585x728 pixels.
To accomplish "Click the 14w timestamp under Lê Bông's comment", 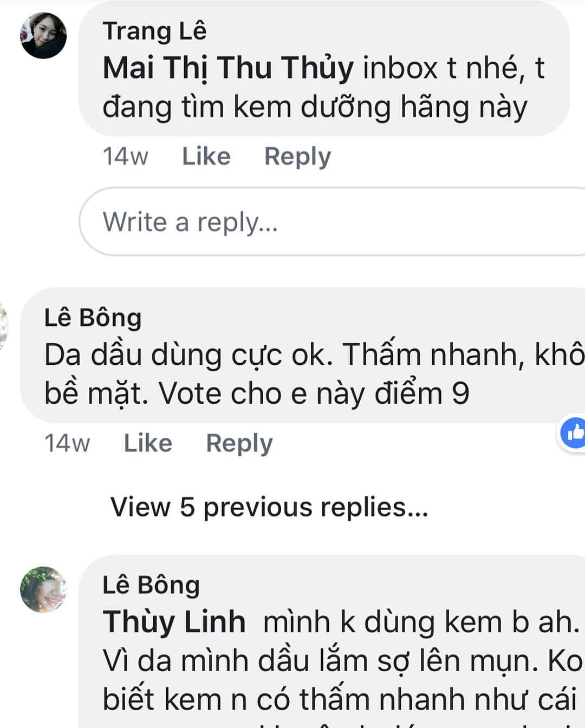I will click(67, 443).
